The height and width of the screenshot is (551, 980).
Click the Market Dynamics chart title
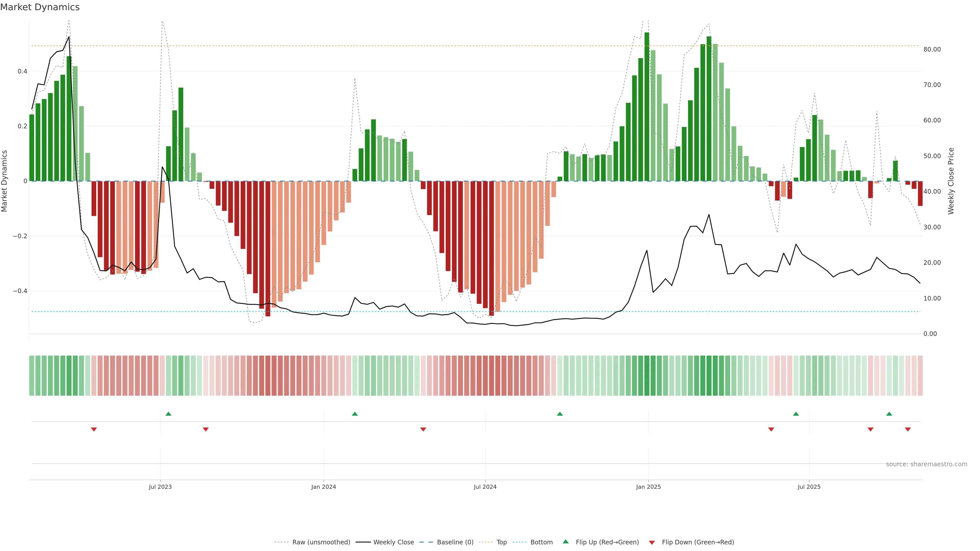point(40,7)
